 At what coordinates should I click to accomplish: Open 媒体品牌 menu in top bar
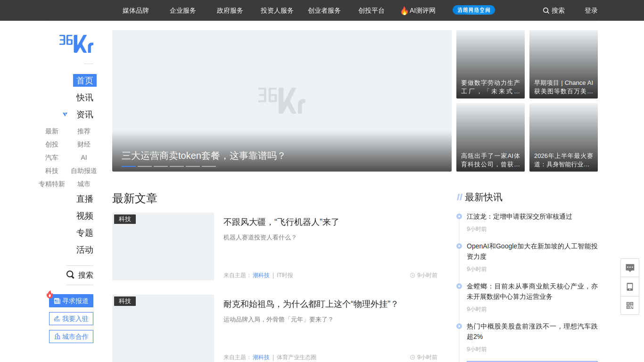click(x=136, y=10)
